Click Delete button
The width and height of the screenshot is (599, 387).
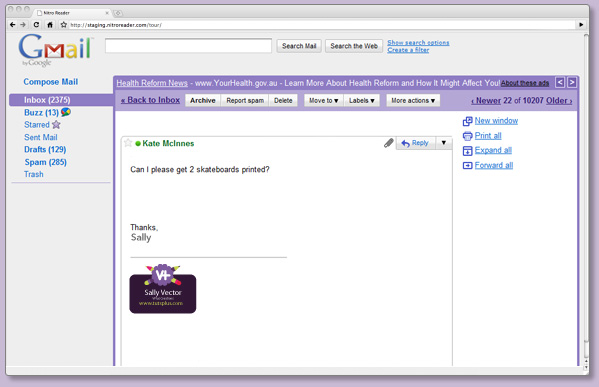(x=283, y=100)
